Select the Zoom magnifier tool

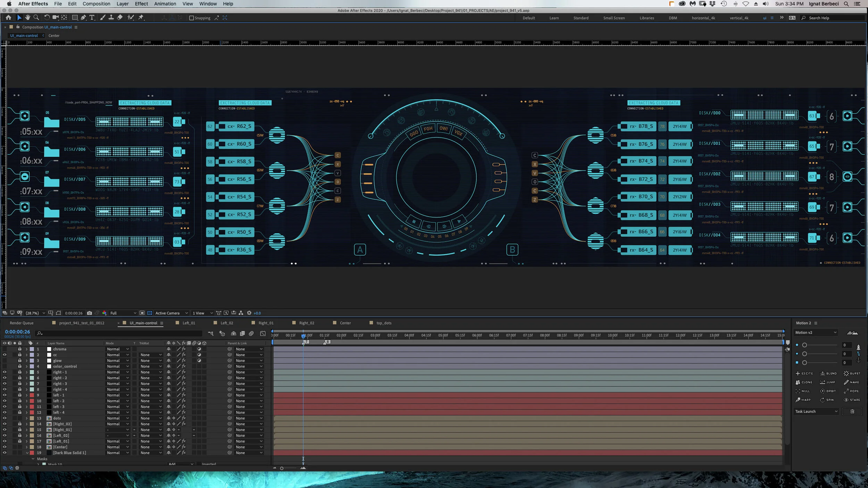(36, 18)
